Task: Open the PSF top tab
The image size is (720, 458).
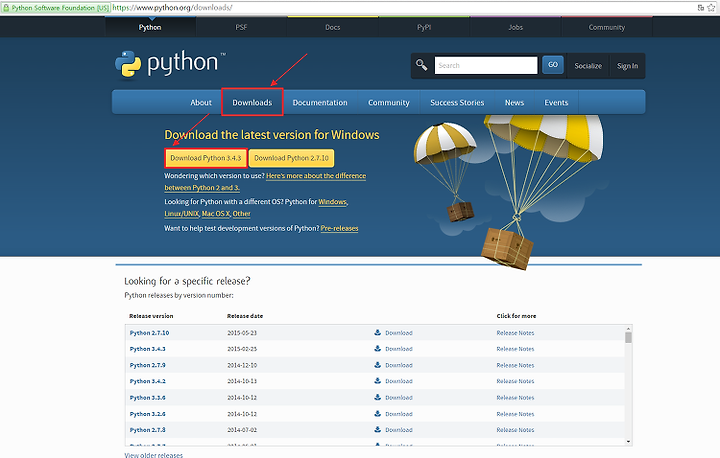Action: 242,27
